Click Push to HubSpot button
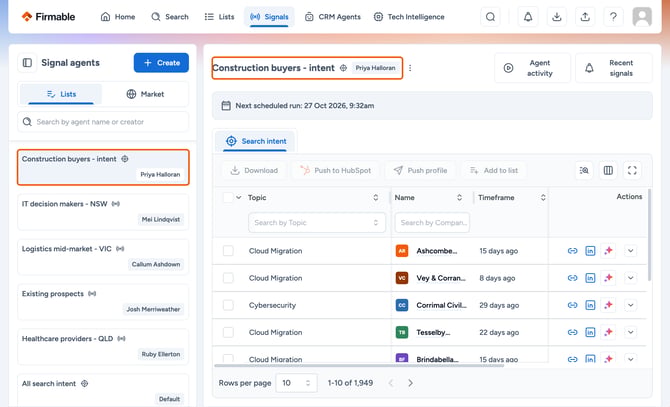670x407 pixels. click(x=336, y=170)
